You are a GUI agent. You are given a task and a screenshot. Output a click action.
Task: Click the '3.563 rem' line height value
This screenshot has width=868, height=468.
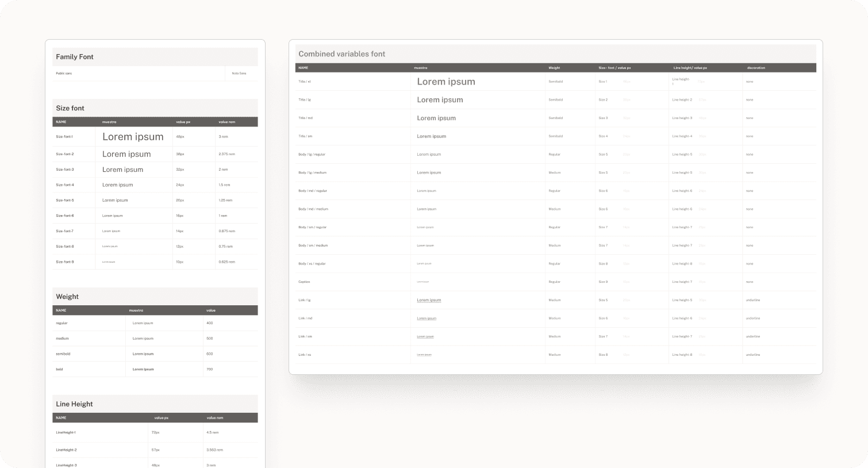click(x=215, y=450)
